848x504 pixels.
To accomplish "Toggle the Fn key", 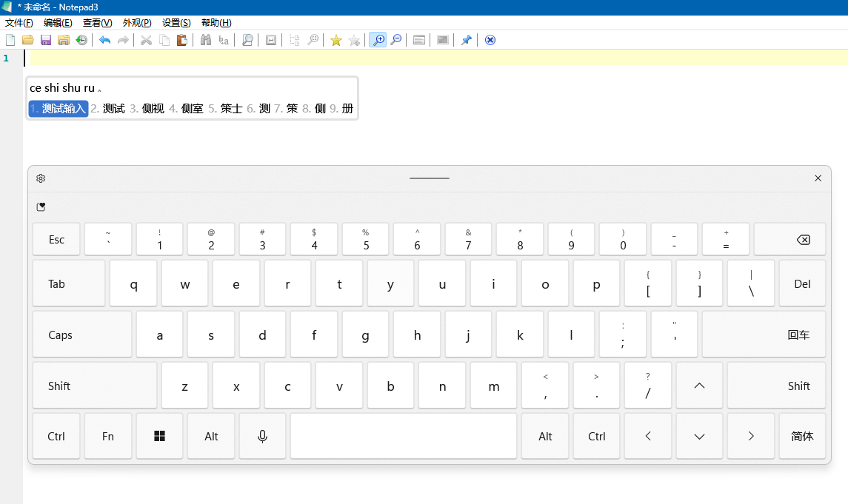I will tap(107, 437).
